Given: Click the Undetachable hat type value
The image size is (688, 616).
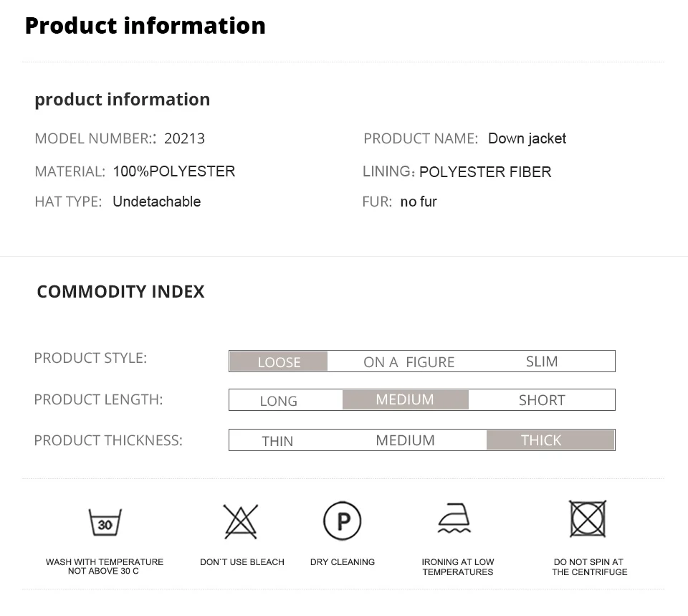Looking at the screenshot, I should tap(157, 202).
